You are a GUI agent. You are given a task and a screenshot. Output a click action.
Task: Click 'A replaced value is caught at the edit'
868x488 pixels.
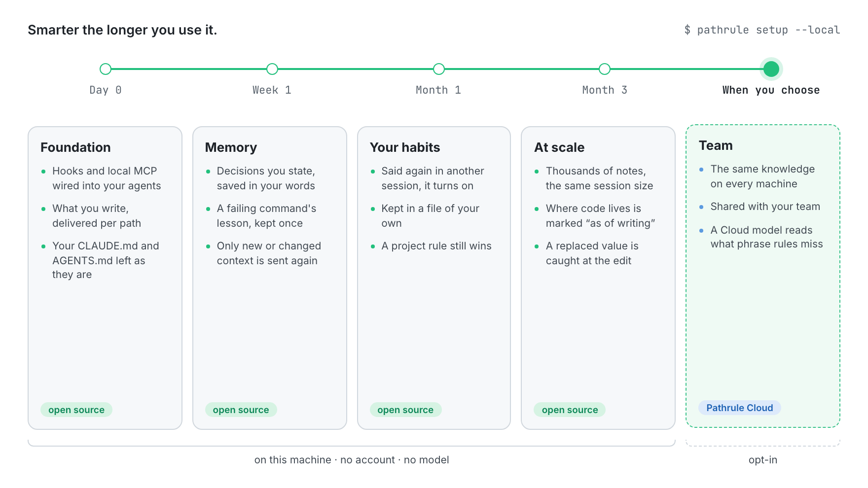592,253
